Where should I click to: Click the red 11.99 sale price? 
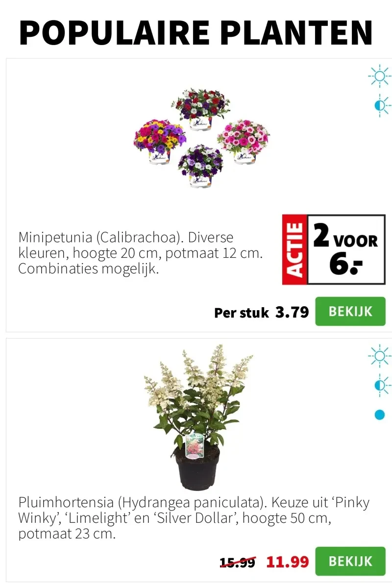[288, 562]
